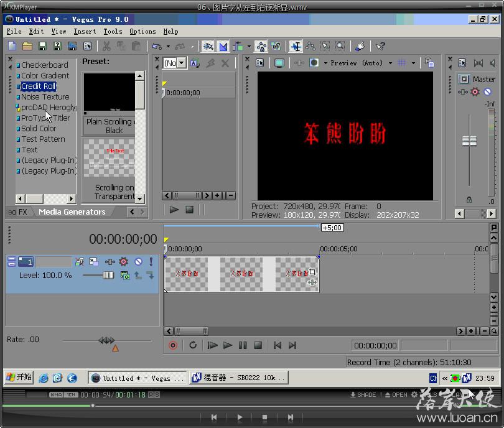Image resolution: width=504 pixels, height=428 pixels.
Task: Open the Insert menu
Action: click(x=85, y=31)
